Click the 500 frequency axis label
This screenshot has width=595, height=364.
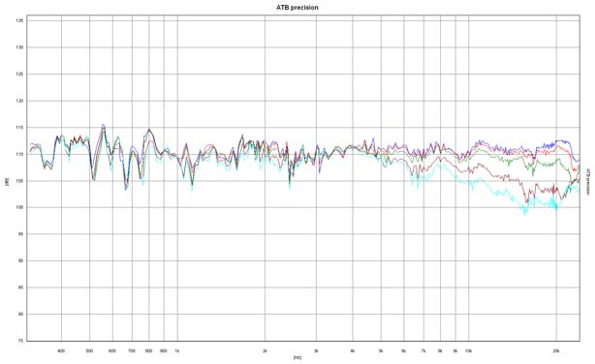coord(89,351)
